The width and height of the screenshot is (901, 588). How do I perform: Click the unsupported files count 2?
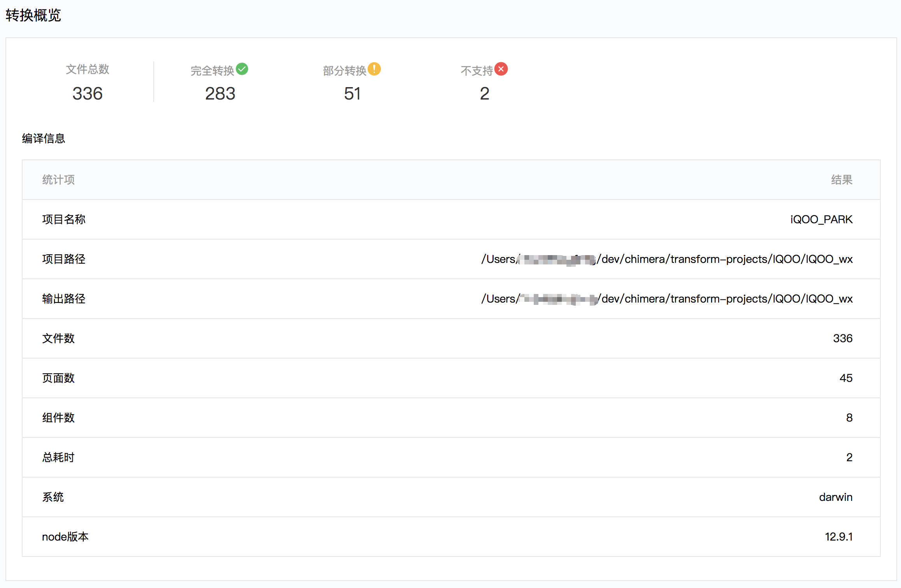(484, 94)
